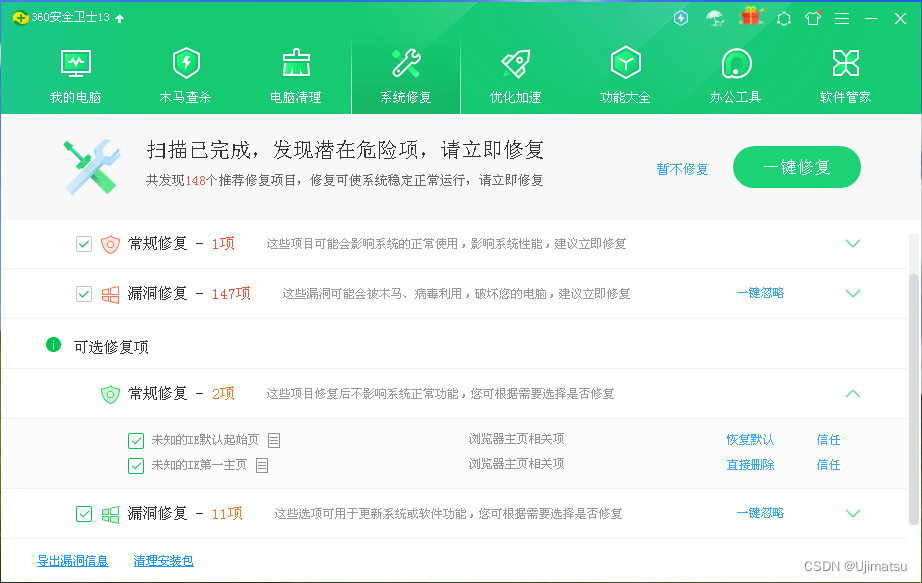922x583 pixels.
Task: Click the 办公工具 tab label
Action: tap(736, 97)
